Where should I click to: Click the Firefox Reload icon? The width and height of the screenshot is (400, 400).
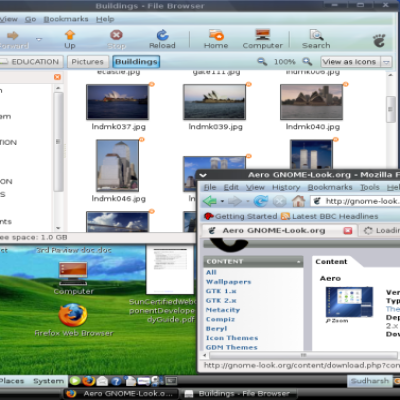point(261,201)
